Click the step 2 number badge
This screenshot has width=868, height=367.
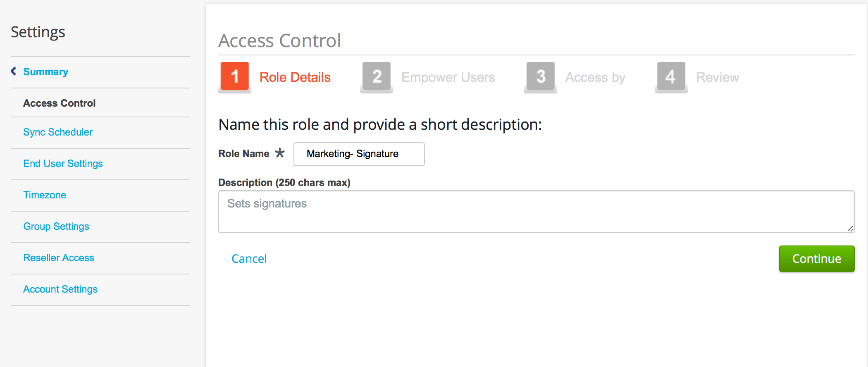(x=377, y=76)
